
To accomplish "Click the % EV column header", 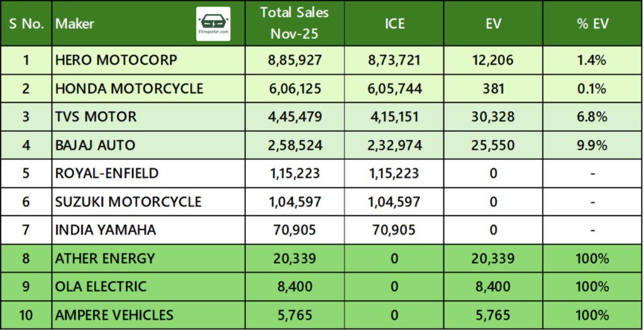I will click(592, 24).
